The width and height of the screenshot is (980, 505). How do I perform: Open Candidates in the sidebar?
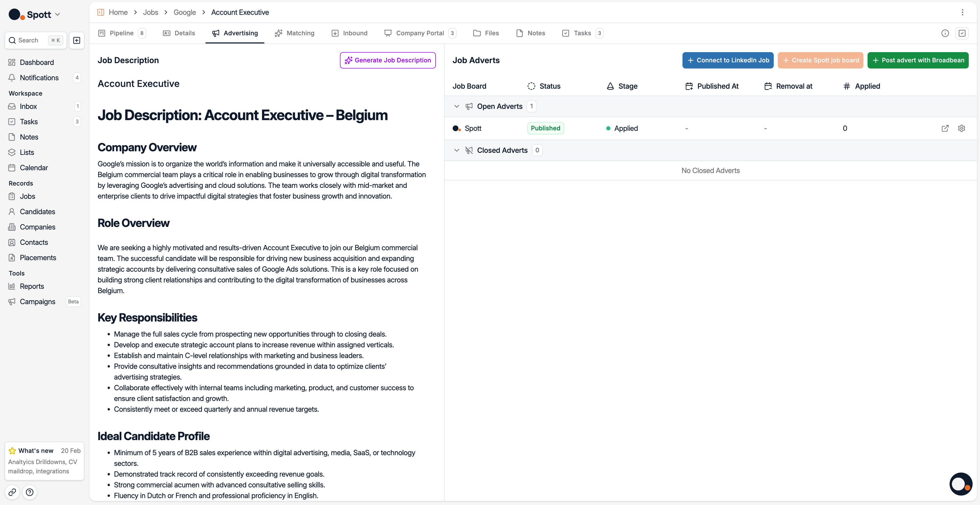[x=44, y=212]
